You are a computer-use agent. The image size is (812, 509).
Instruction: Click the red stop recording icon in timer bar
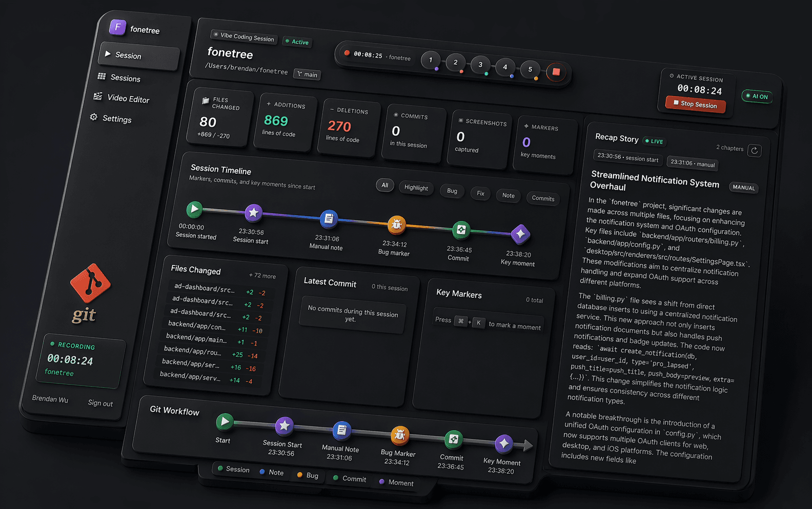[556, 72]
